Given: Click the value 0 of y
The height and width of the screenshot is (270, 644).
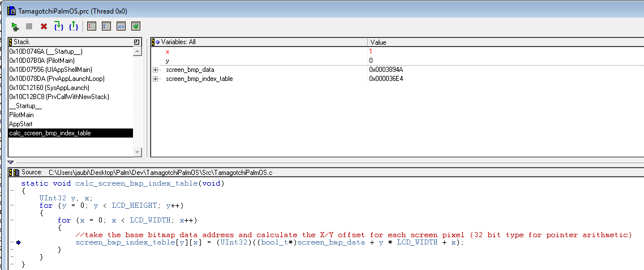Looking at the screenshot, I should pos(371,61).
